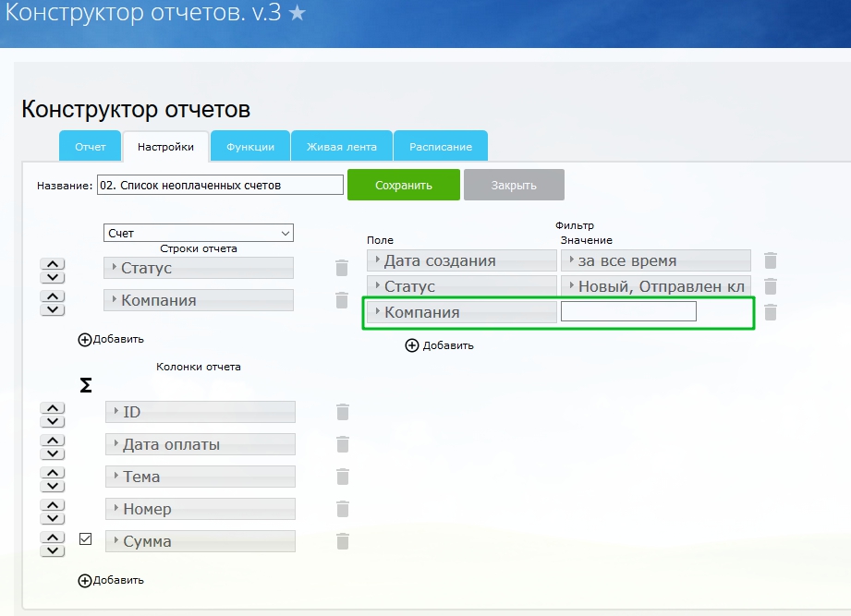Click the gray Закрыть button

tap(514, 185)
